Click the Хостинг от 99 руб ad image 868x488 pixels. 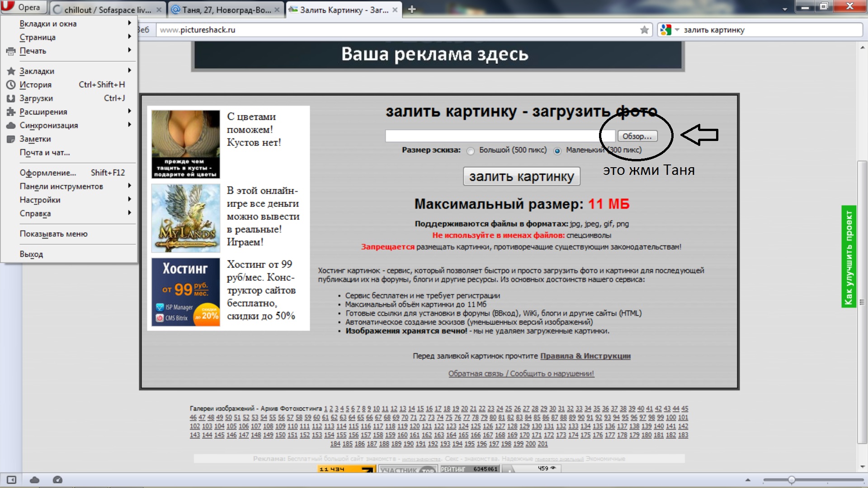pos(185,292)
